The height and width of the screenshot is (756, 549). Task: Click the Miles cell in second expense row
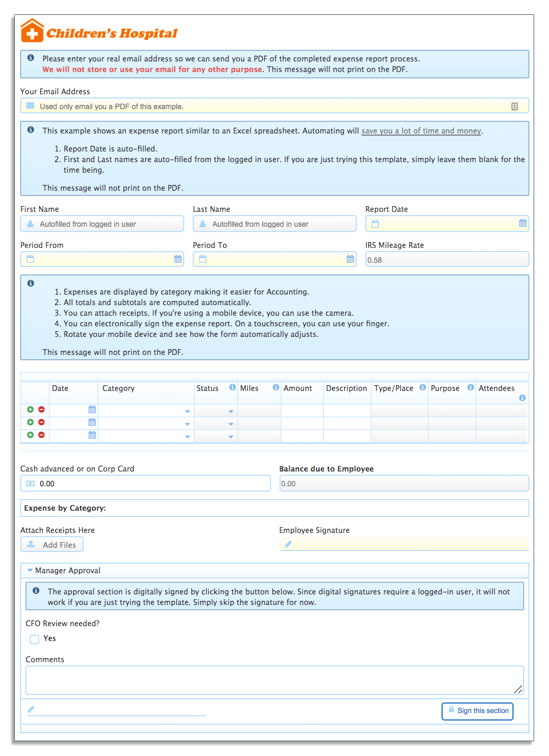(259, 423)
